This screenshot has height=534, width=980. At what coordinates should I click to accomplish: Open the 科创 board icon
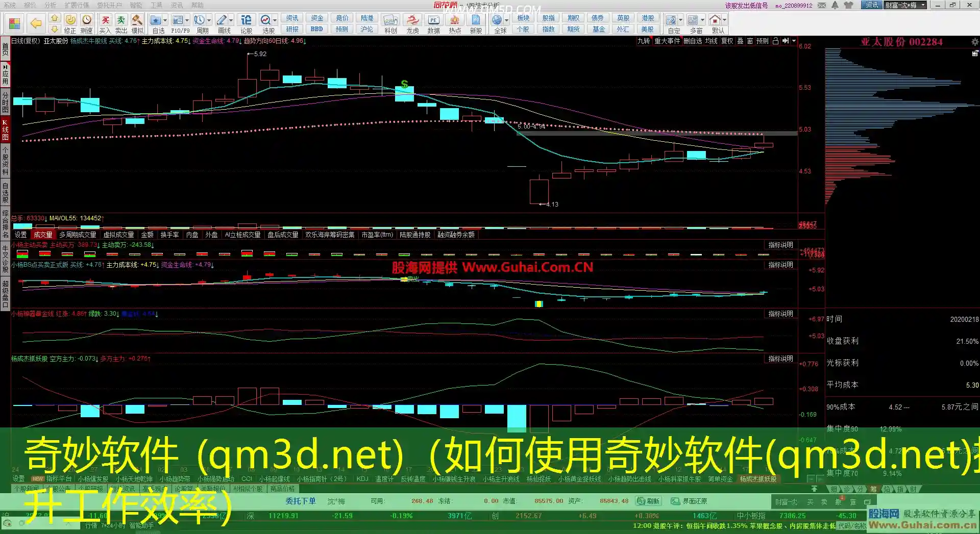[391, 24]
